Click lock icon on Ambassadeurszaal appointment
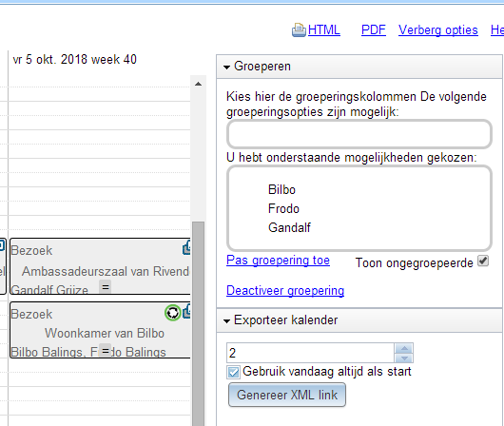504x426 pixels. click(x=186, y=248)
